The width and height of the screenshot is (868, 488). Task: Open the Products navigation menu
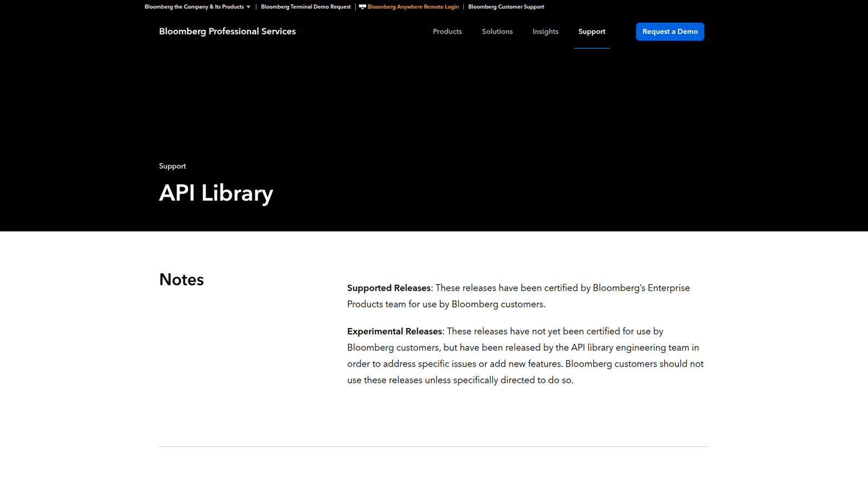click(447, 31)
